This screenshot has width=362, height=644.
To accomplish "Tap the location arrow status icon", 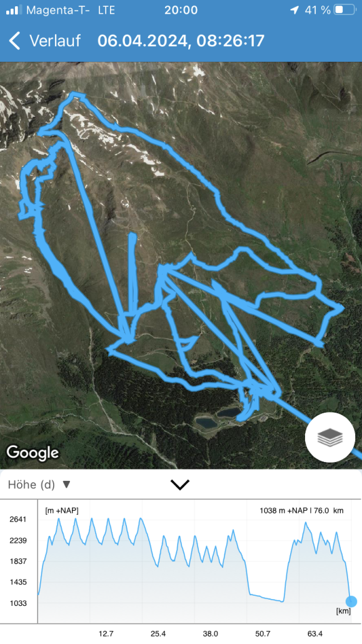I will pyautogui.click(x=294, y=10).
